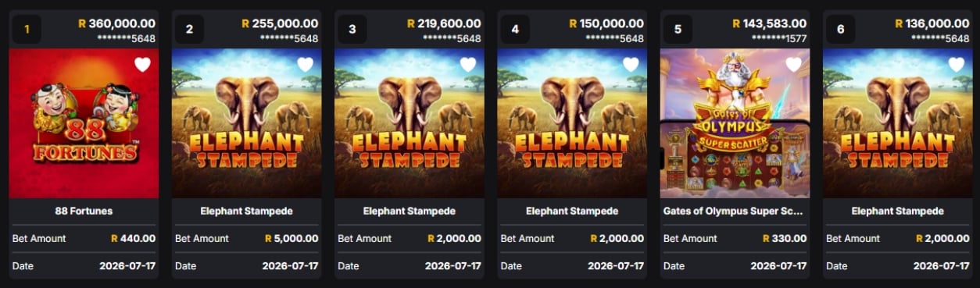
Task: Click the rank 6 badge
Action: pyautogui.click(x=840, y=30)
